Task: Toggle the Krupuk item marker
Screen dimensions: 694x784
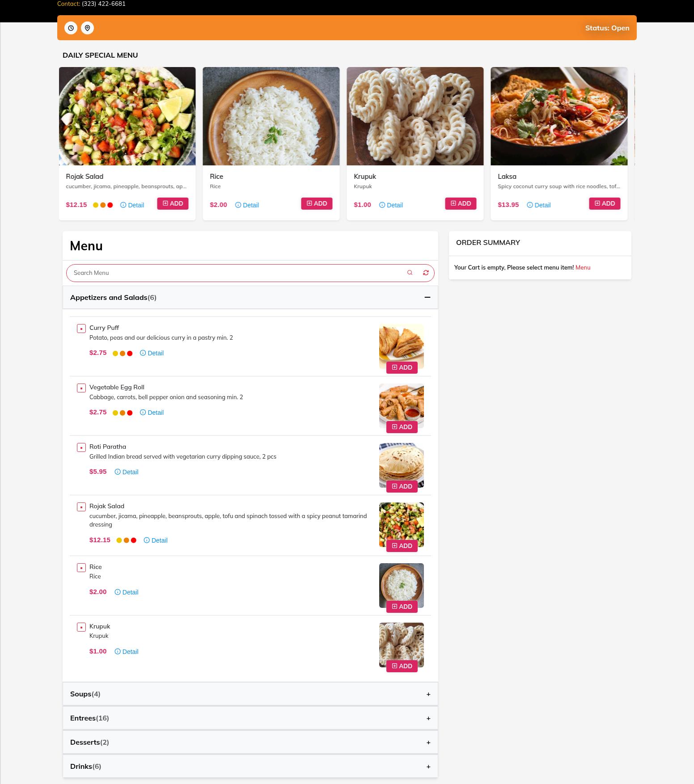Action: pos(81,627)
